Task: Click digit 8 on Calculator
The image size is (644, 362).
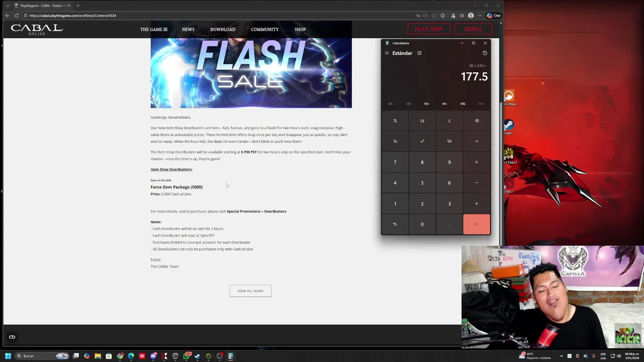Action: (422, 162)
